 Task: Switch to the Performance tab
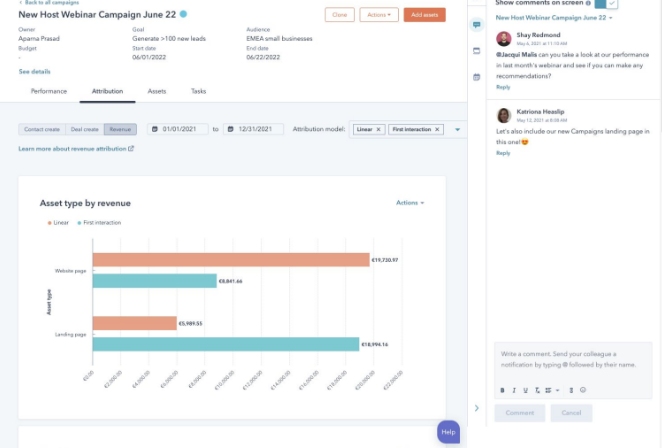(x=49, y=91)
